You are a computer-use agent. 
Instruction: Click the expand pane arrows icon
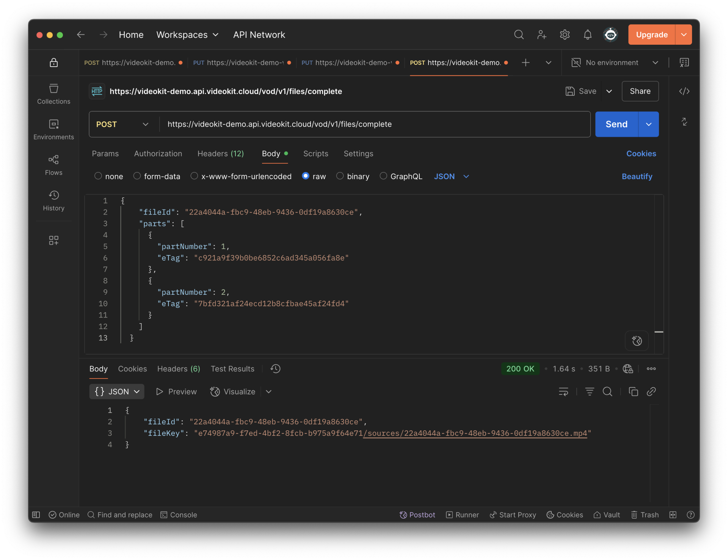(684, 122)
